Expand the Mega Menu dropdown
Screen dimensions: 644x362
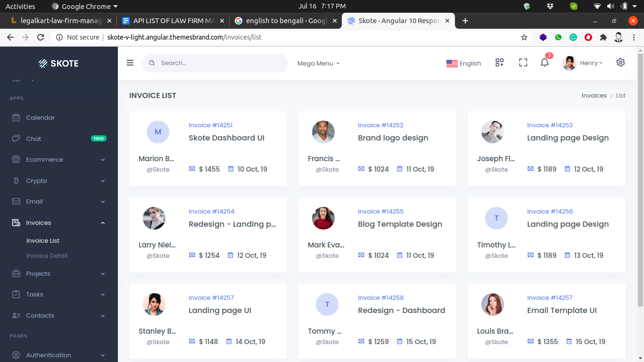pyautogui.click(x=318, y=63)
